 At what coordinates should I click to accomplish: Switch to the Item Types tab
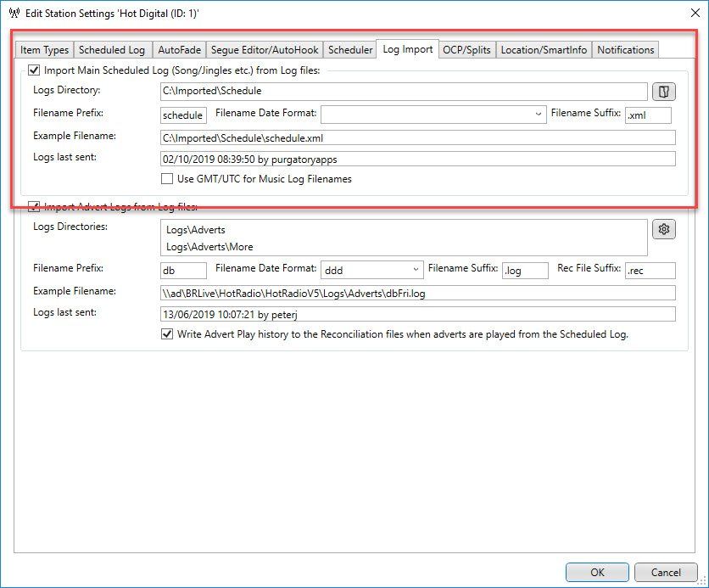44,50
